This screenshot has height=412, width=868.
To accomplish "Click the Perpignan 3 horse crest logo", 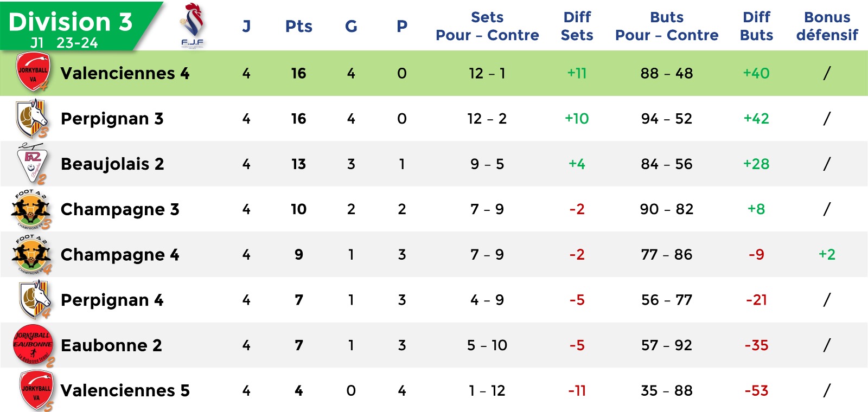I will [x=32, y=119].
